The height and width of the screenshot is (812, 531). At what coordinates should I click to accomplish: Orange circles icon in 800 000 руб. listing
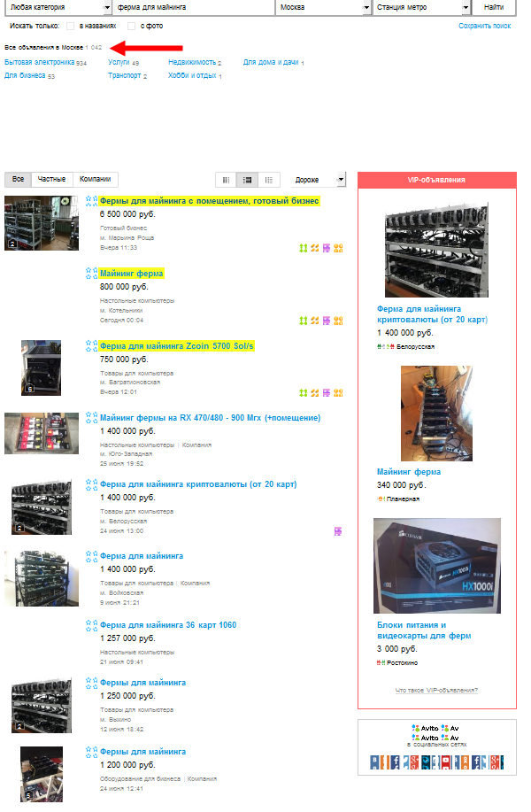pyautogui.click(x=338, y=321)
